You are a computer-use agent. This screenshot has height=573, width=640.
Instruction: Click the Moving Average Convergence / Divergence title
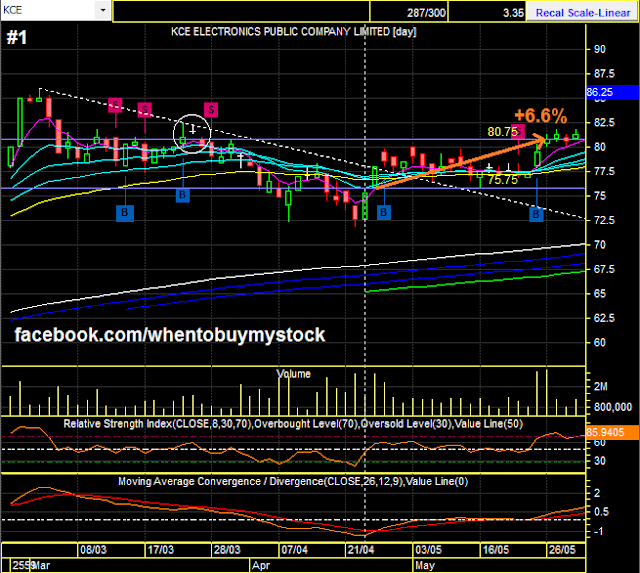pos(293,482)
